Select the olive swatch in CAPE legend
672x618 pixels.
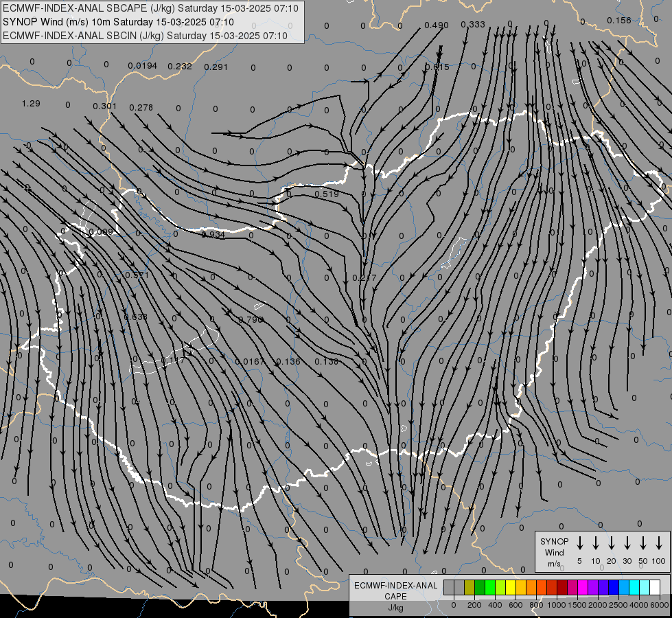coord(470,587)
